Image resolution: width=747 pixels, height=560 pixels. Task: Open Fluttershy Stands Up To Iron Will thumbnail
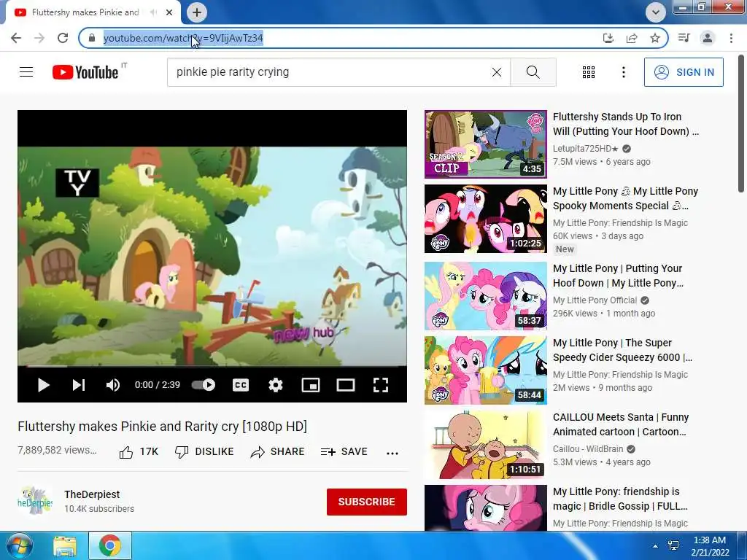[485, 144]
